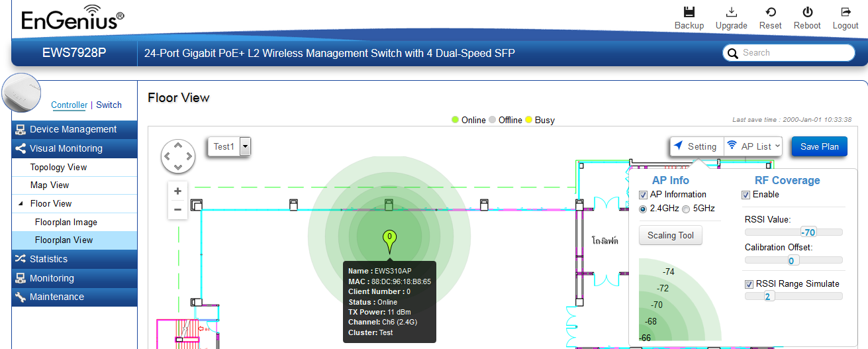The width and height of the screenshot is (868, 349).
Task: Pan map down with navigation arrow
Action: tap(178, 168)
